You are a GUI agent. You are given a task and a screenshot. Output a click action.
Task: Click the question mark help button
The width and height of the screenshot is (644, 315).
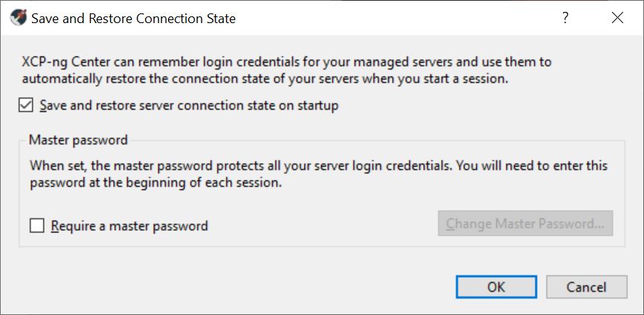point(566,19)
